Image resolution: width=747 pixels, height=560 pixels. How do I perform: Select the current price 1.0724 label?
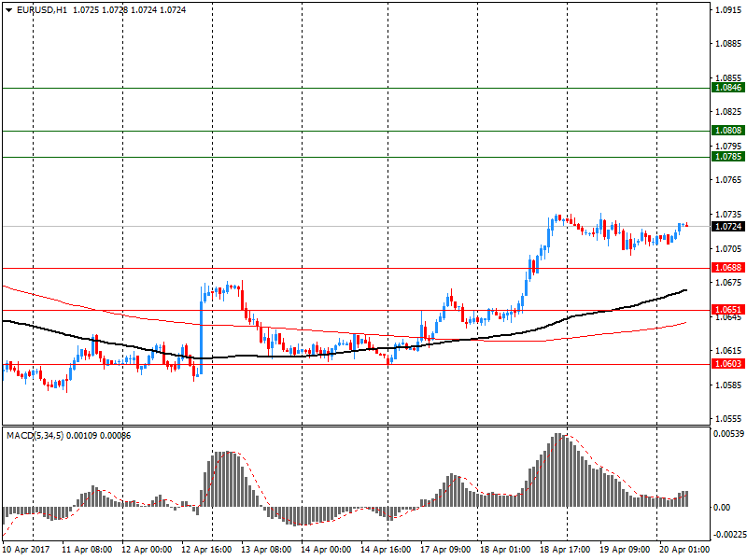tap(728, 227)
